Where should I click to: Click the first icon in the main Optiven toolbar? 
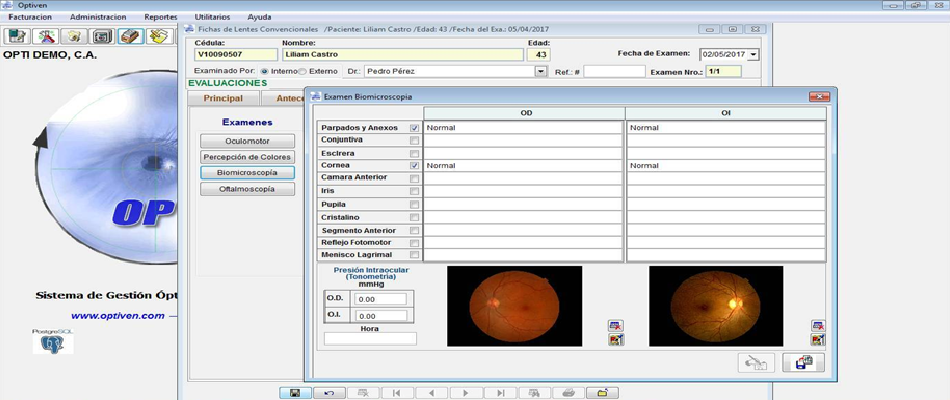pos(17,36)
